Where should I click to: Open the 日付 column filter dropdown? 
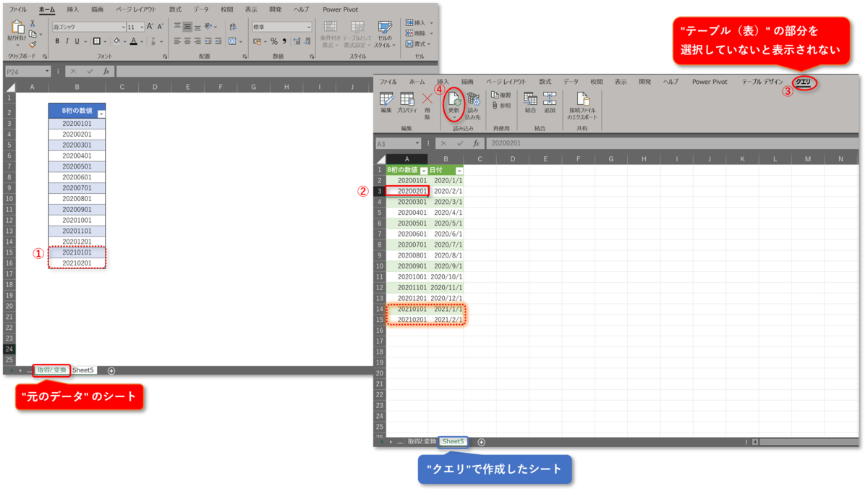point(459,170)
